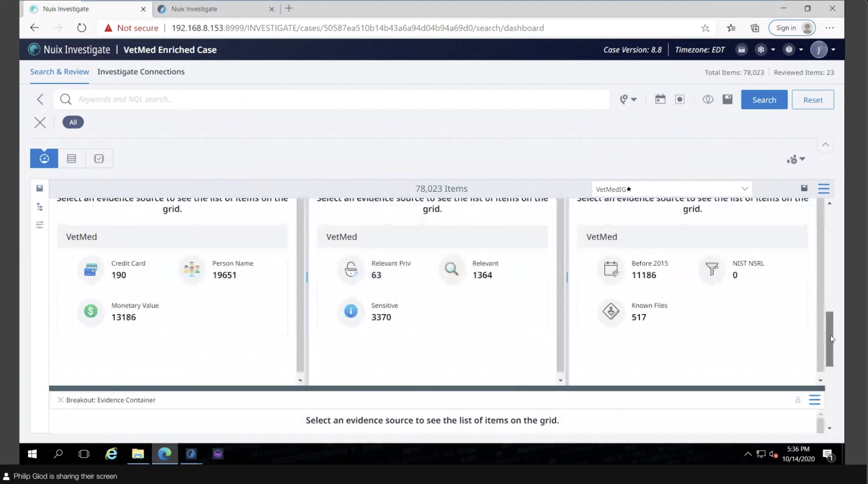
Task: Open the search options dropdown icon
Action: (628, 99)
